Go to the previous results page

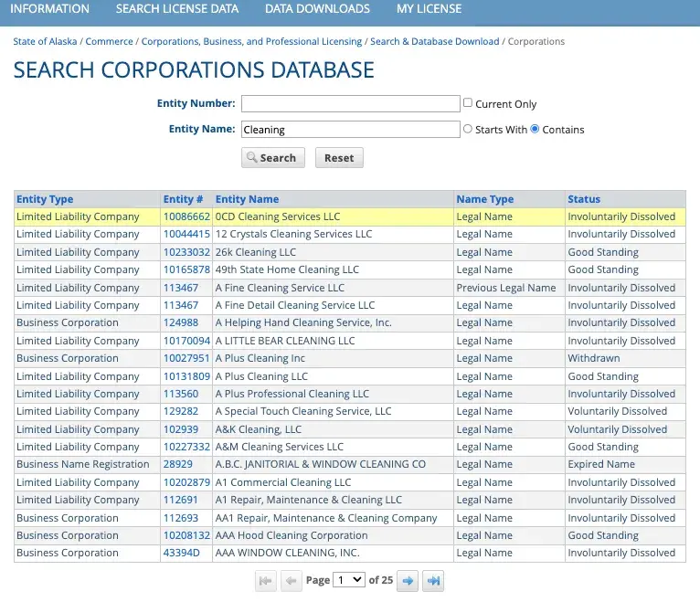(291, 580)
